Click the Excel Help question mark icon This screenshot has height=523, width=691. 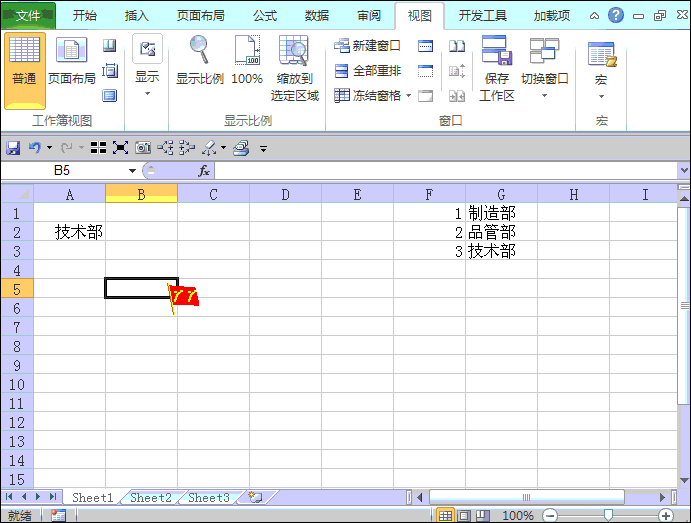point(616,15)
